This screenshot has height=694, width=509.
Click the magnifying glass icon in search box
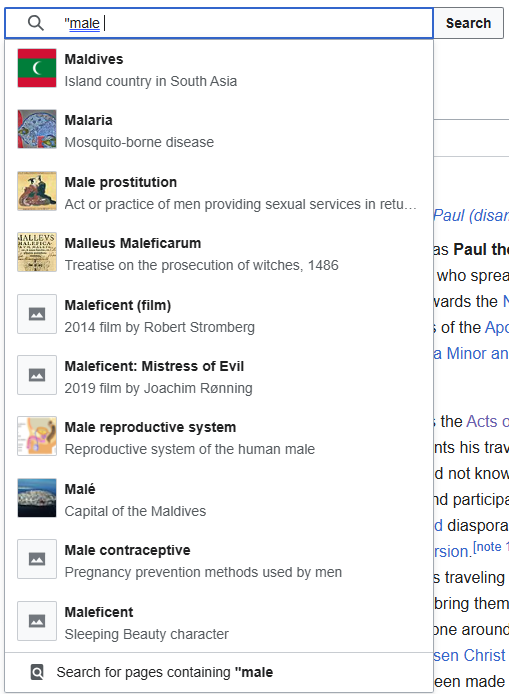[36, 23]
